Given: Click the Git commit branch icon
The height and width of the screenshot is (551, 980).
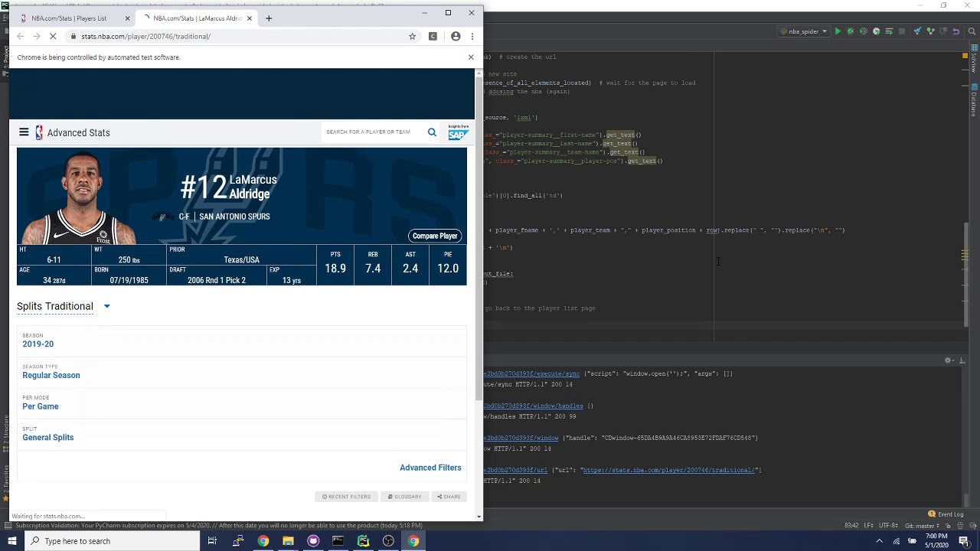Looking at the screenshot, I should pos(930,31).
